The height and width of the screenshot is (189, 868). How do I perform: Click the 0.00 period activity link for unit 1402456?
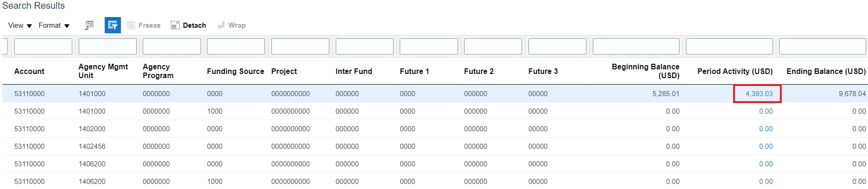tap(766, 146)
